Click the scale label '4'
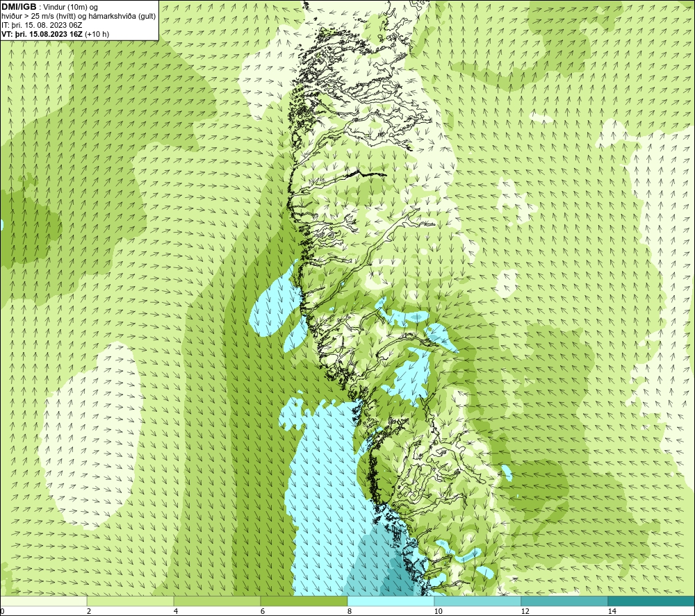This screenshot has width=695, height=616. point(176,611)
